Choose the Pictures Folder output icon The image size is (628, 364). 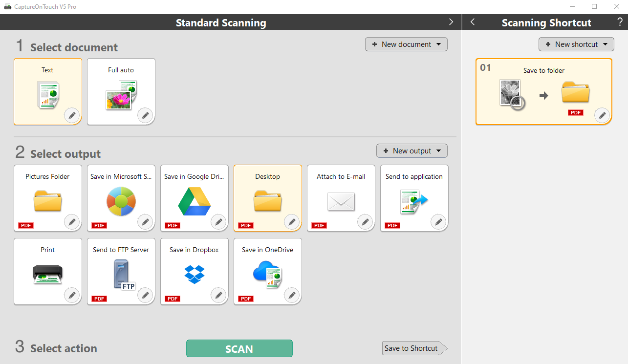click(48, 201)
